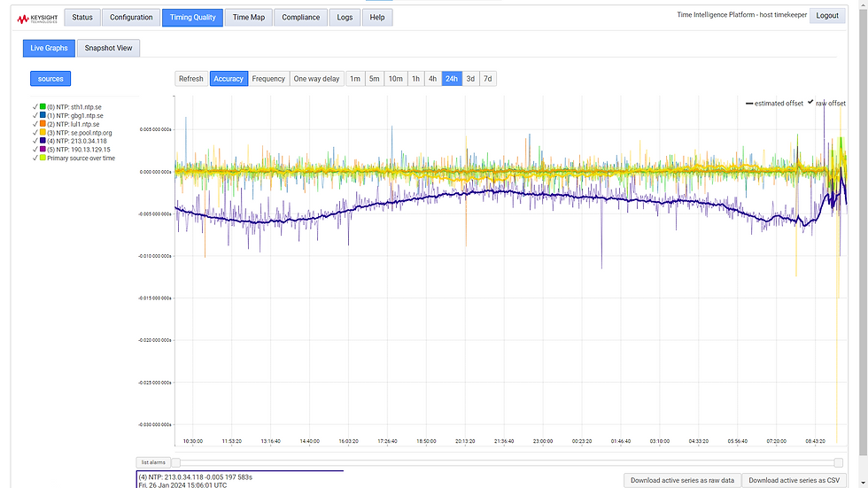Toggle checkmark for NTP lul1.ntp.se source

[35, 124]
